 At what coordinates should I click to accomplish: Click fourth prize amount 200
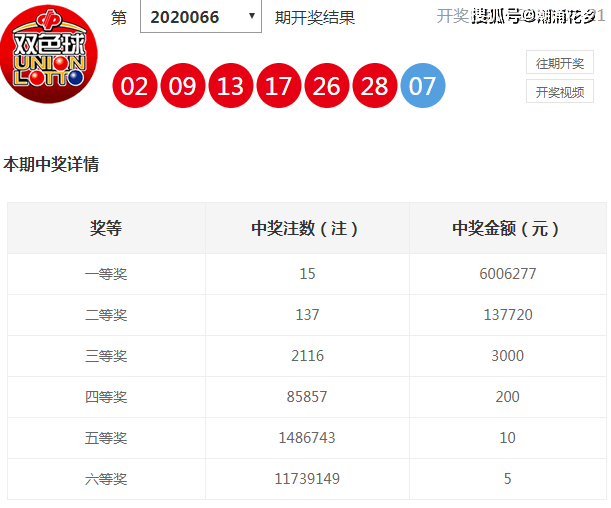[507, 397]
